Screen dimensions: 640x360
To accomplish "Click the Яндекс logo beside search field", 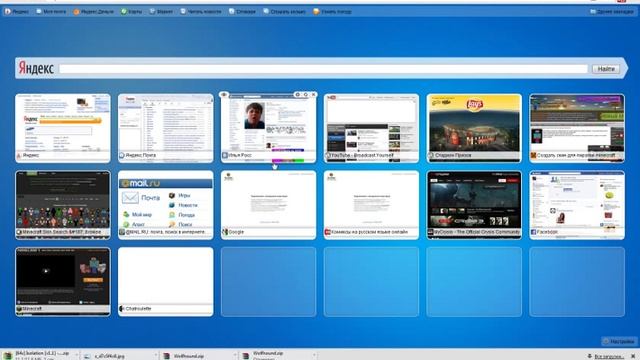I will (x=36, y=68).
